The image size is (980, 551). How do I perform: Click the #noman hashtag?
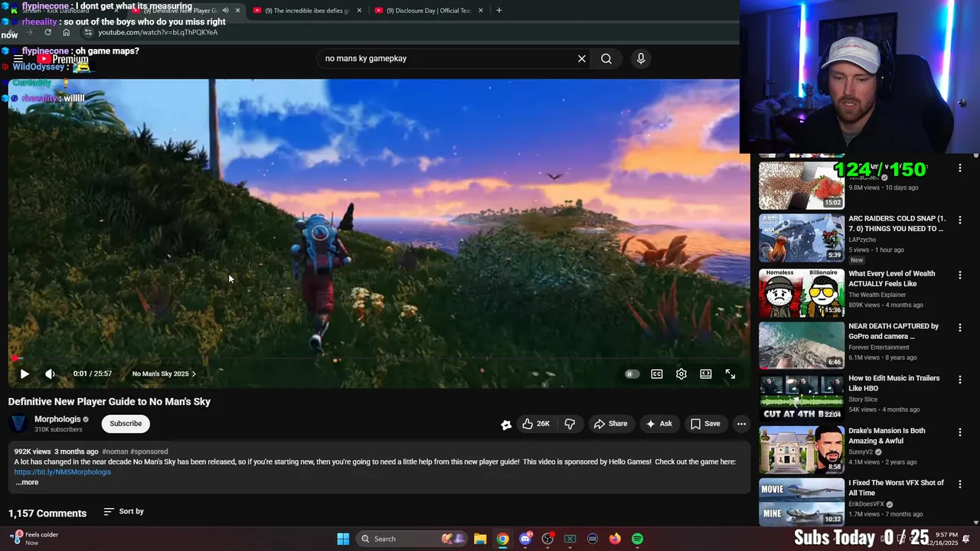click(x=115, y=452)
